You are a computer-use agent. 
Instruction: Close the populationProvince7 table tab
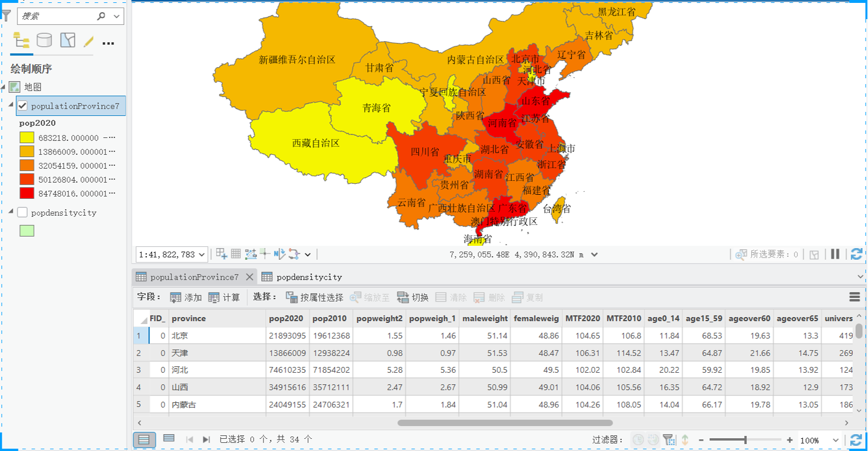250,277
